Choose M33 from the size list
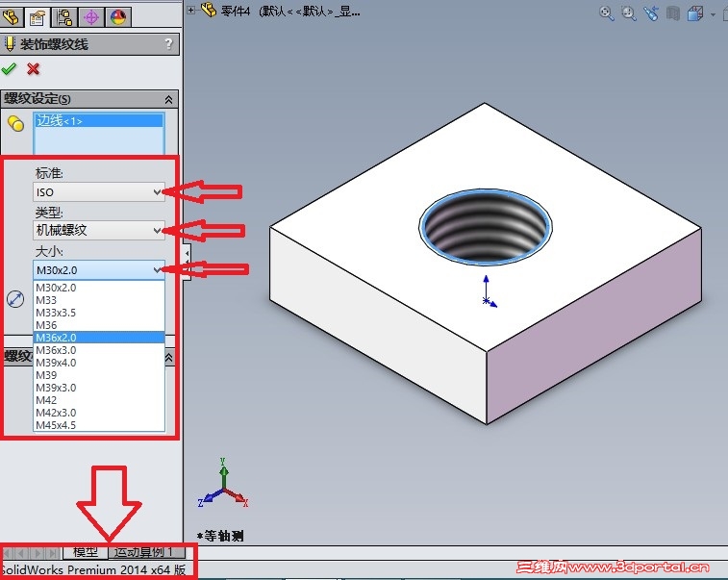Viewport: 728px width, 580px height. point(99,300)
